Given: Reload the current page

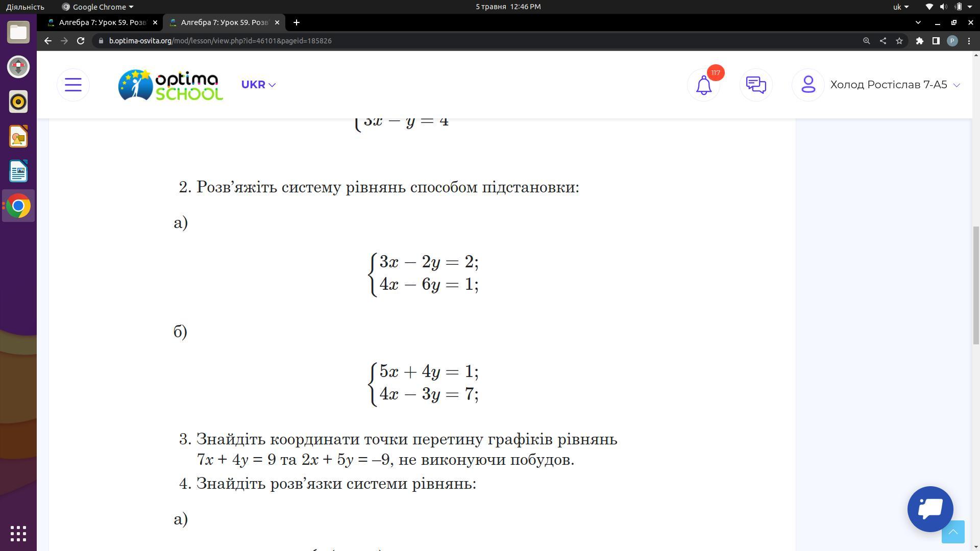Looking at the screenshot, I should pos(81,41).
